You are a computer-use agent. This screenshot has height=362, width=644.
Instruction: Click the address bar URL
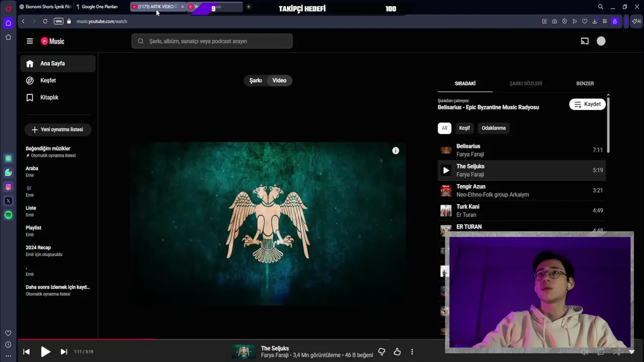click(x=102, y=21)
